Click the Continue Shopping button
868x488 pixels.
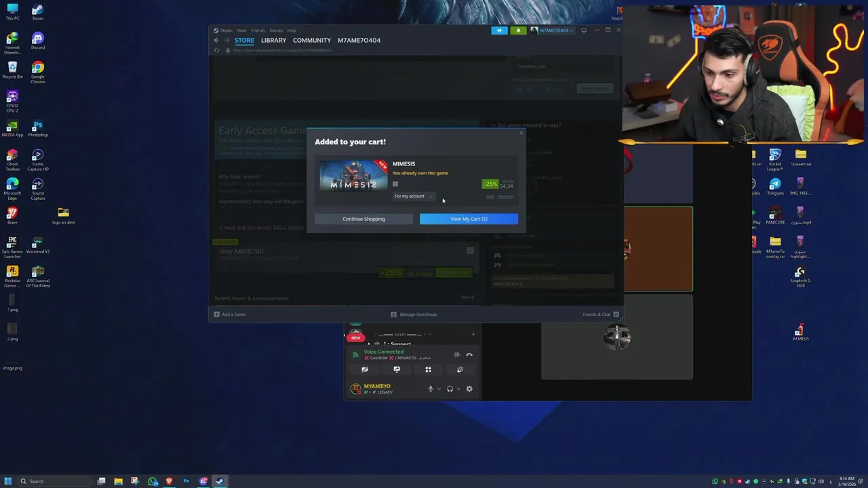[x=363, y=219]
